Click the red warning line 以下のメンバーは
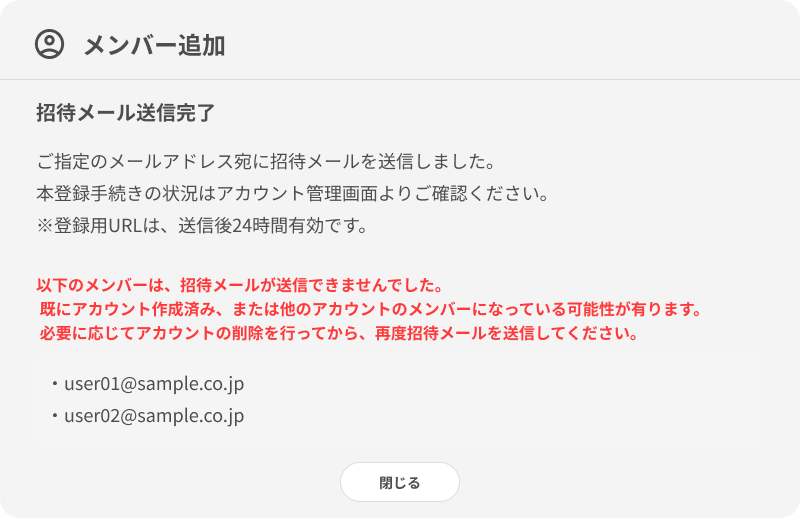 point(239,285)
